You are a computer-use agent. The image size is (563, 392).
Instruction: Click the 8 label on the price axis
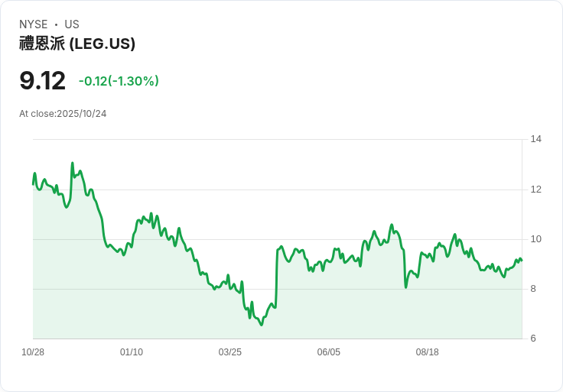pos(534,289)
